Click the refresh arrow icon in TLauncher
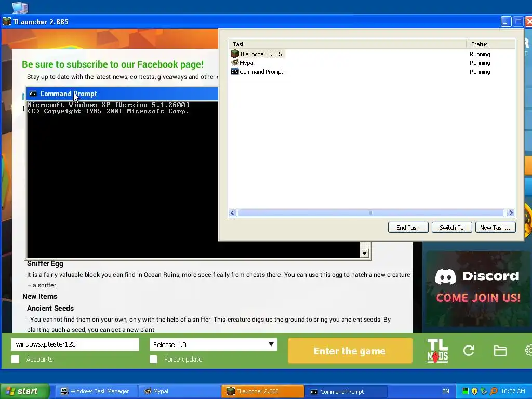 (x=469, y=351)
